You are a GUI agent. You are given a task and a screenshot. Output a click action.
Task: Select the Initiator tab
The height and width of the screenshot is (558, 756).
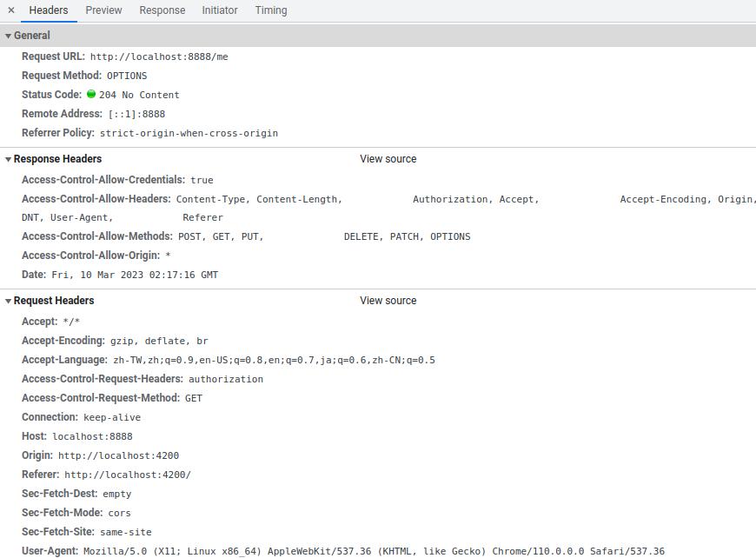click(x=220, y=10)
